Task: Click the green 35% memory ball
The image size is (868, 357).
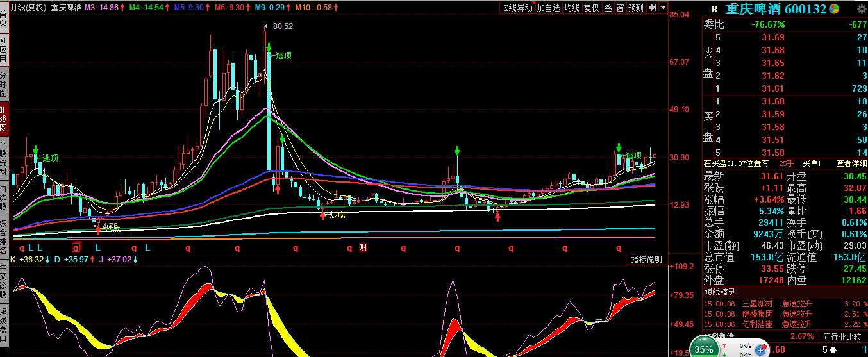Action: (704, 349)
